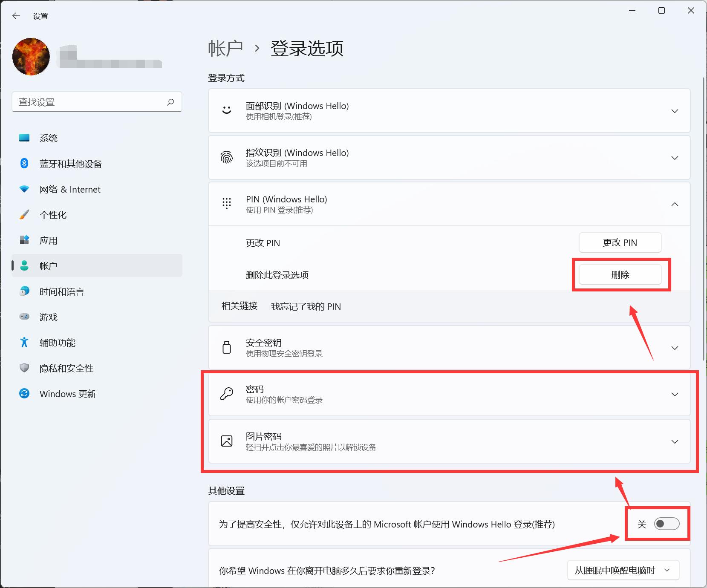Click 我忘记了我的 PIN link

tap(306, 306)
